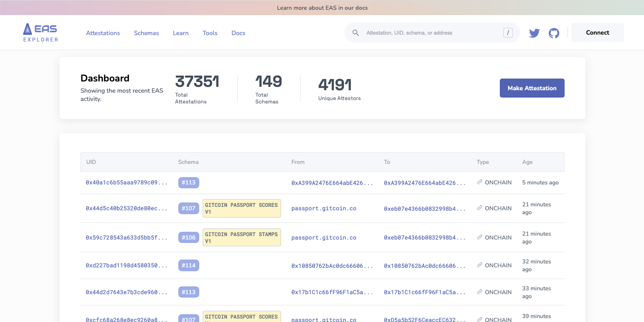Image resolution: width=644 pixels, height=322 pixels.
Task: Click the #107 schema badge on the Gitcoin Scores row
Action: (189, 208)
